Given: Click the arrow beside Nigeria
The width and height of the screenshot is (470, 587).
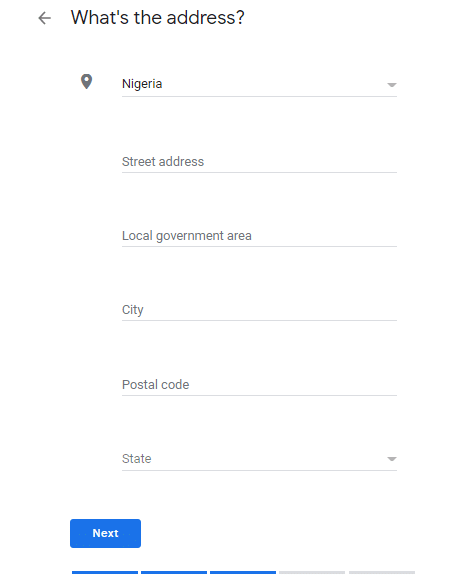Looking at the screenshot, I should coord(392,85).
